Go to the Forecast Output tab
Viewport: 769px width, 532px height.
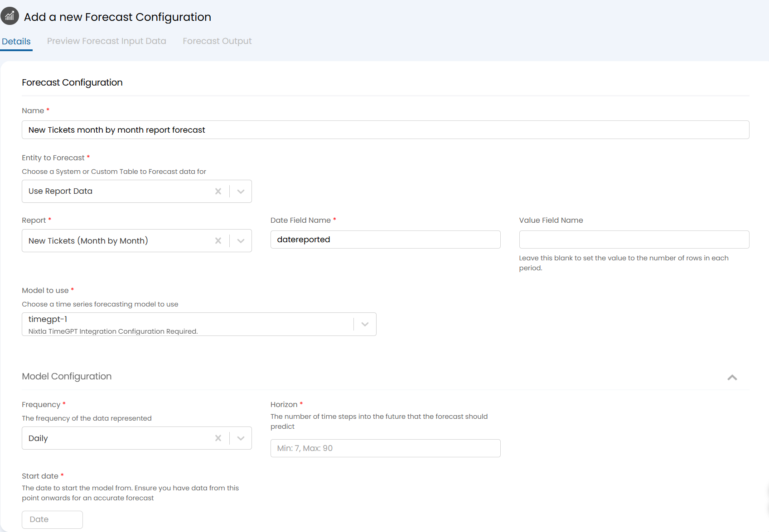pos(217,41)
